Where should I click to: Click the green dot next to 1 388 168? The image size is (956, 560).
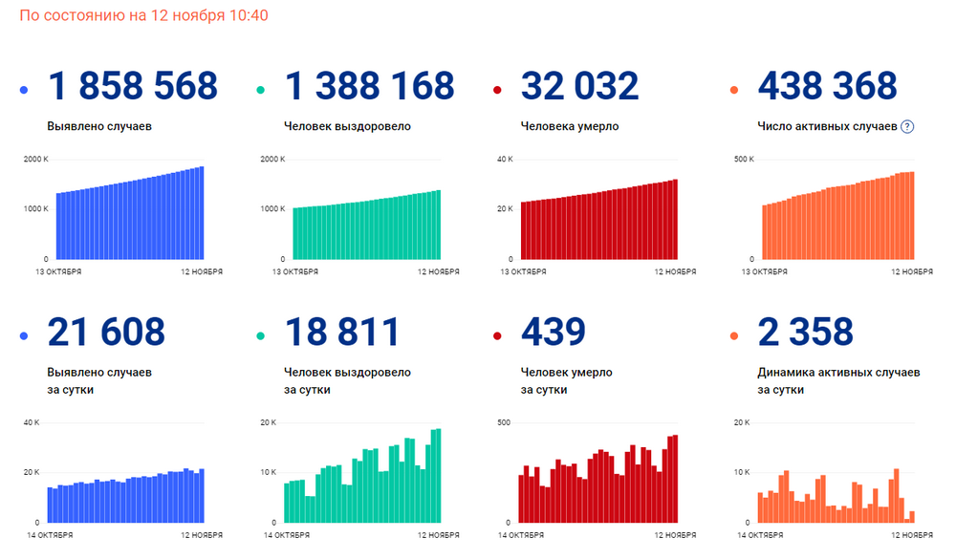click(x=261, y=91)
